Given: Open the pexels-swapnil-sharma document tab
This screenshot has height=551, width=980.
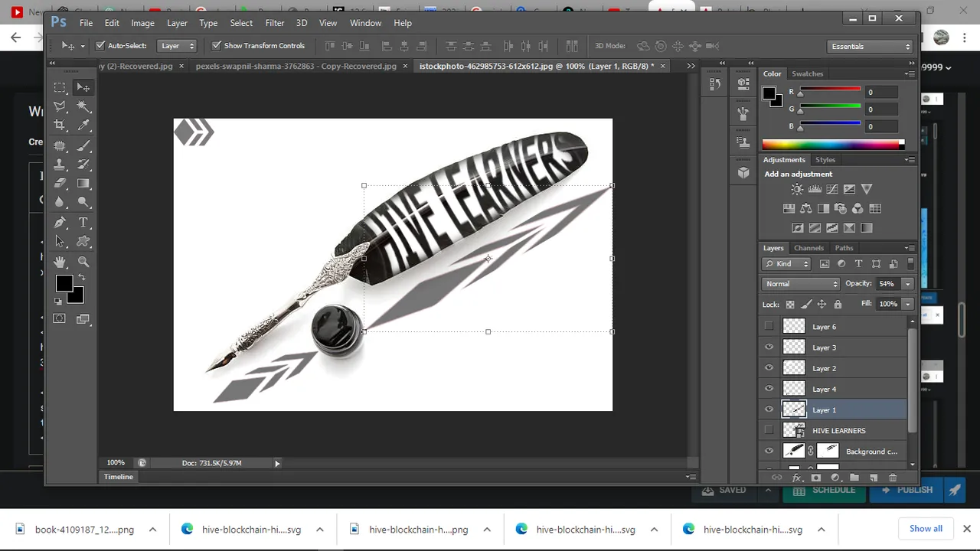Looking at the screenshot, I should (296, 66).
